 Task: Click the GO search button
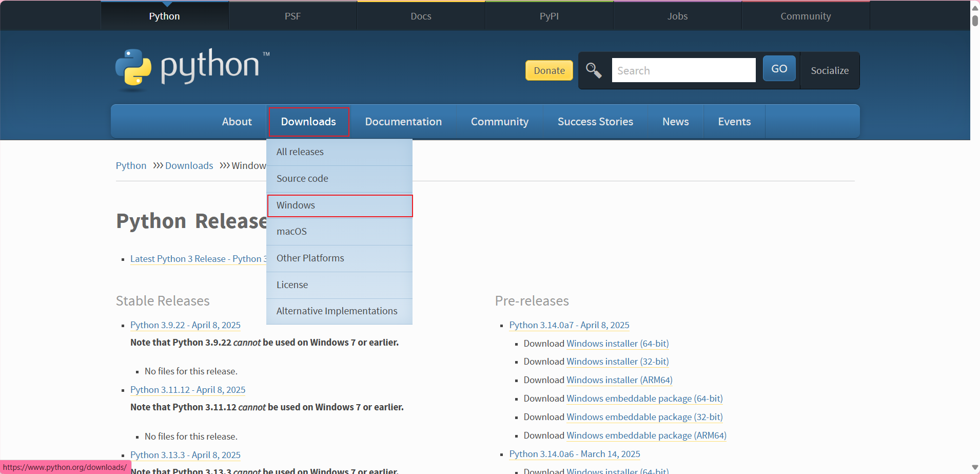pos(779,68)
